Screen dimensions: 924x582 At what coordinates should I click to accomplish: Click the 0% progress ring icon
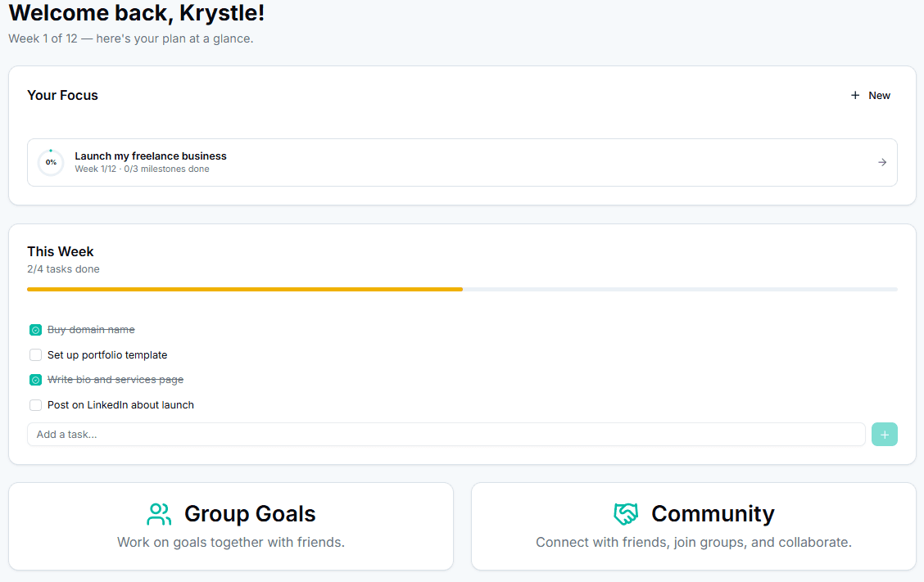[x=51, y=162]
